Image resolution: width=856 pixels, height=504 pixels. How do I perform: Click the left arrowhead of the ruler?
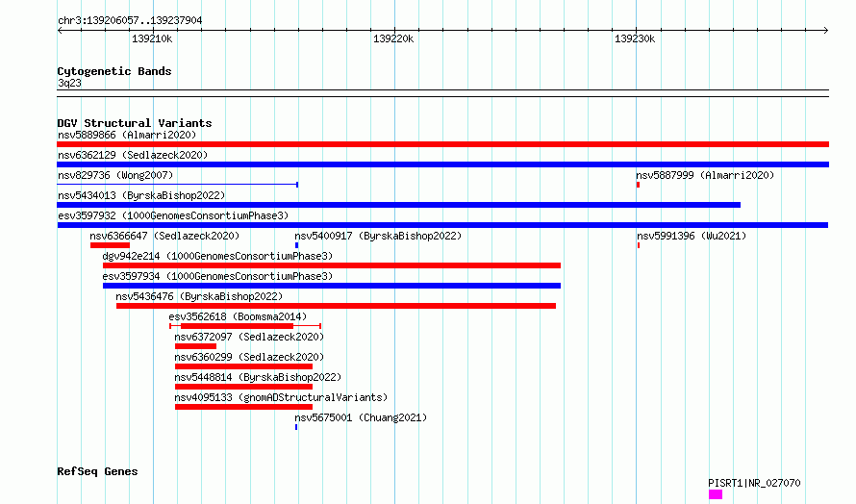60,31
